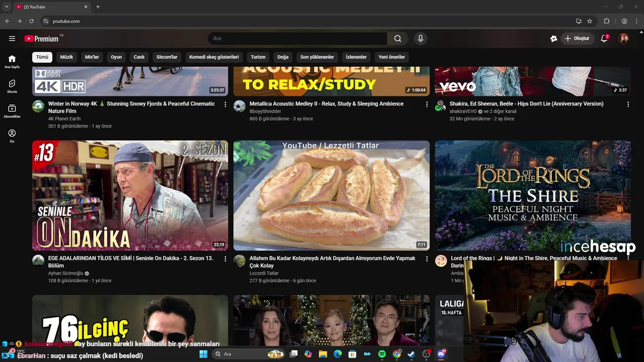Open options for Allahım Bu Kadar Kolaymıydı video
The image size is (644, 362).
427,258
